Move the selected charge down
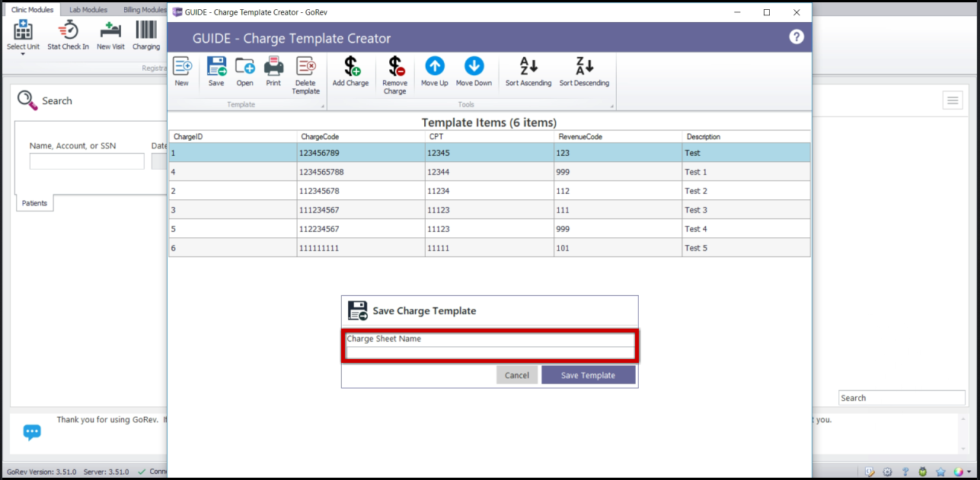 pos(474,71)
